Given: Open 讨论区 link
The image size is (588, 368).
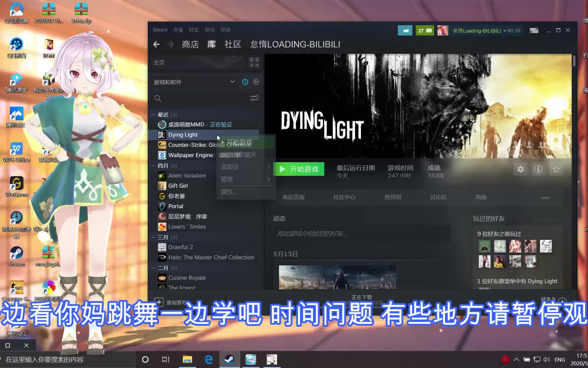Looking at the screenshot, I should [438, 197].
